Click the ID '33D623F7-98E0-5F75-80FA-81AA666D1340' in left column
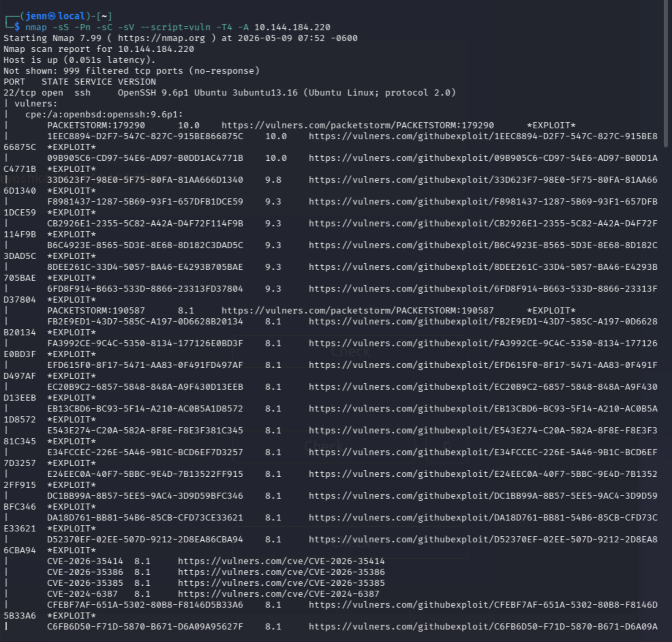672x642 pixels. click(x=145, y=180)
